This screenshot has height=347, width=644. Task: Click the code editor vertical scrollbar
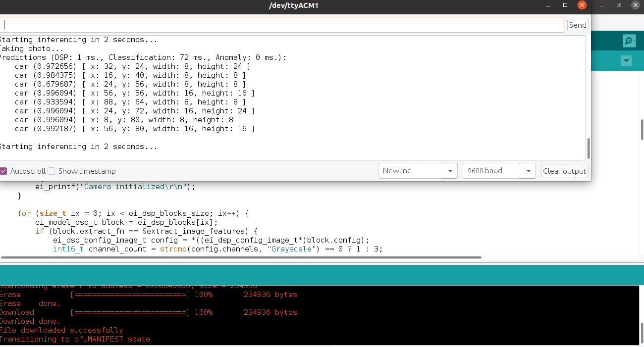click(x=642, y=130)
